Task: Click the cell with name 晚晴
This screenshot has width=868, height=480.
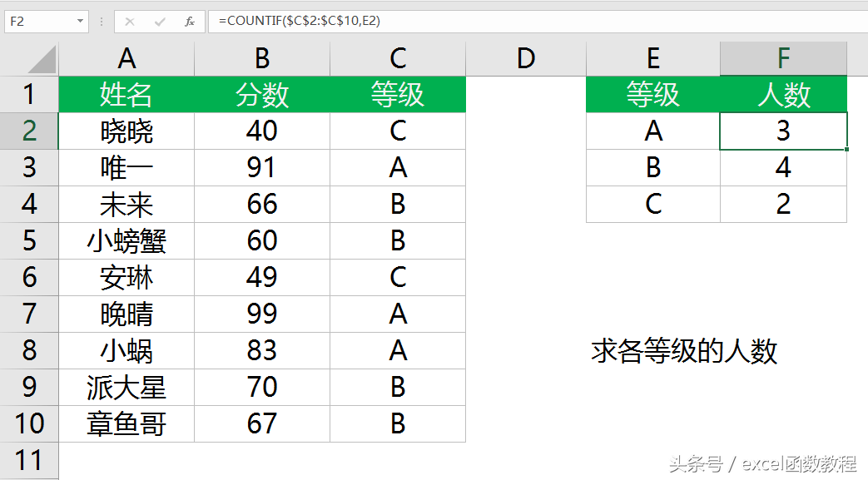Action: tap(126, 314)
